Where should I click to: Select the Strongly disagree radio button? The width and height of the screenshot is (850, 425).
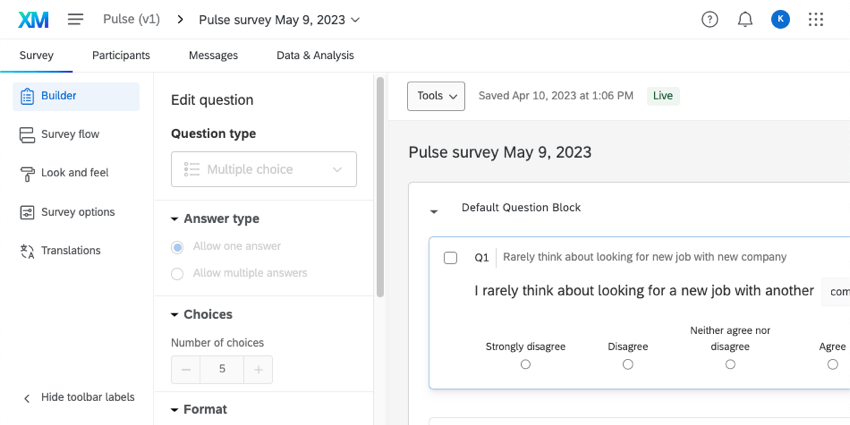click(526, 365)
